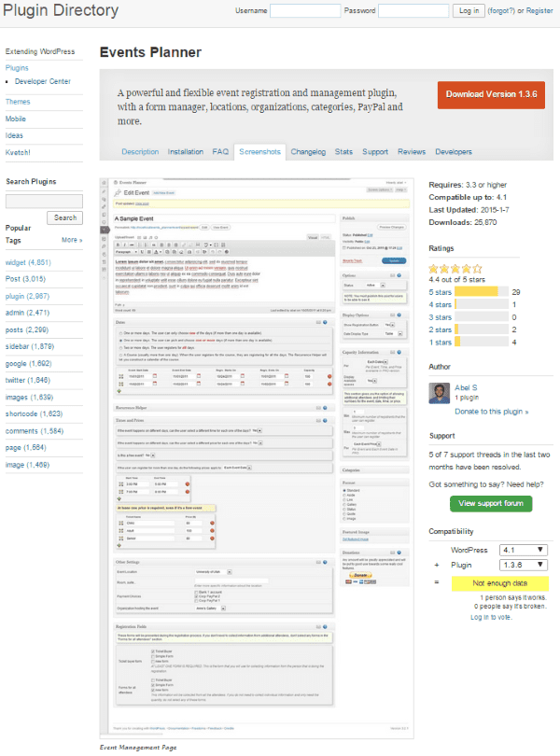Click the forgot password link
The image size is (560, 756).
(501, 10)
